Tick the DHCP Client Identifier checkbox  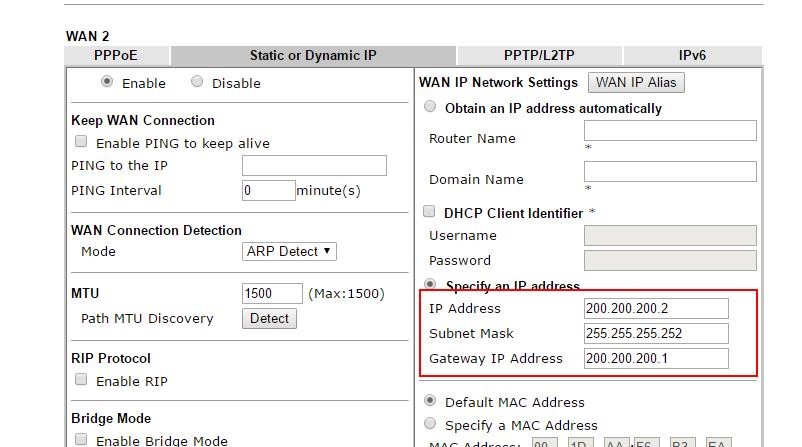coord(430,212)
